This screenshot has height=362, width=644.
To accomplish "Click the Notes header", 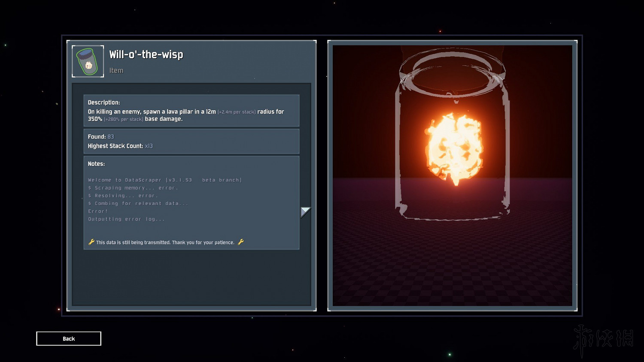I will tap(96, 164).
